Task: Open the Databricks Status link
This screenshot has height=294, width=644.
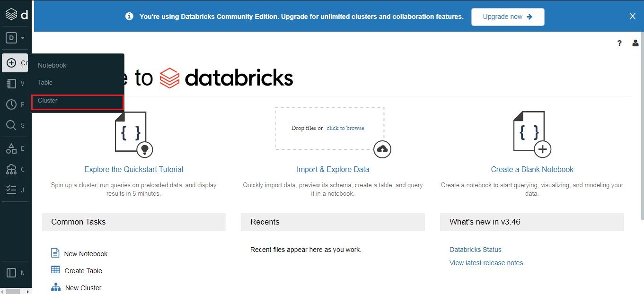Action: [476, 250]
